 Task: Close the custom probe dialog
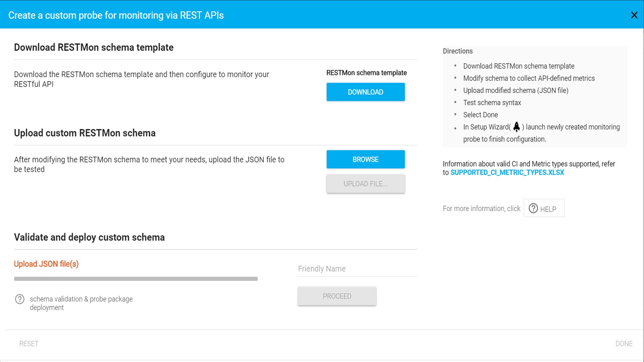[634, 15]
